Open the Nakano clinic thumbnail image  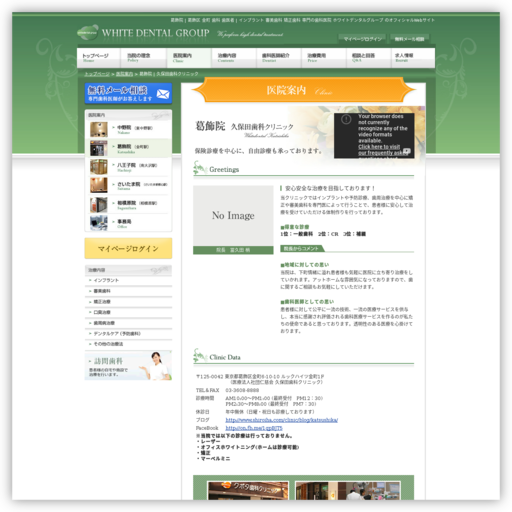99,129
